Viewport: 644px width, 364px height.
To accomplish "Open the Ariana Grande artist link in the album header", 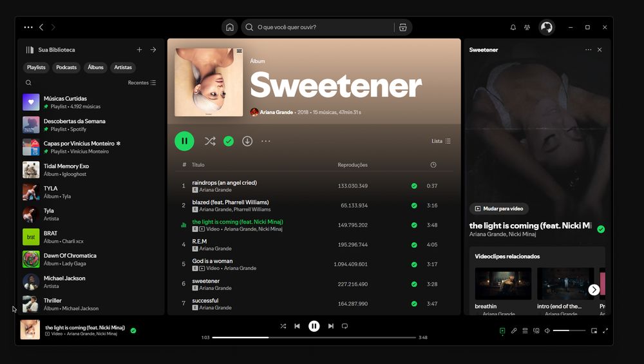I will coord(276,112).
